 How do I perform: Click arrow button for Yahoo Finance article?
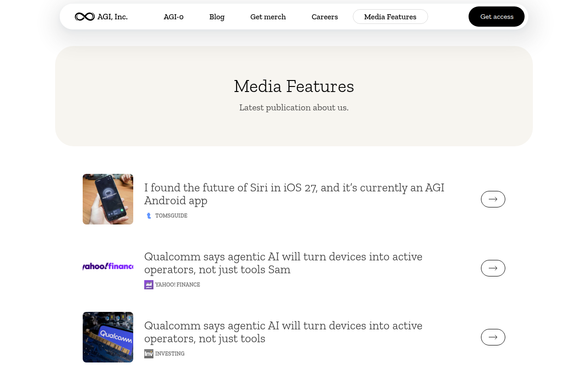[x=493, y=268]
